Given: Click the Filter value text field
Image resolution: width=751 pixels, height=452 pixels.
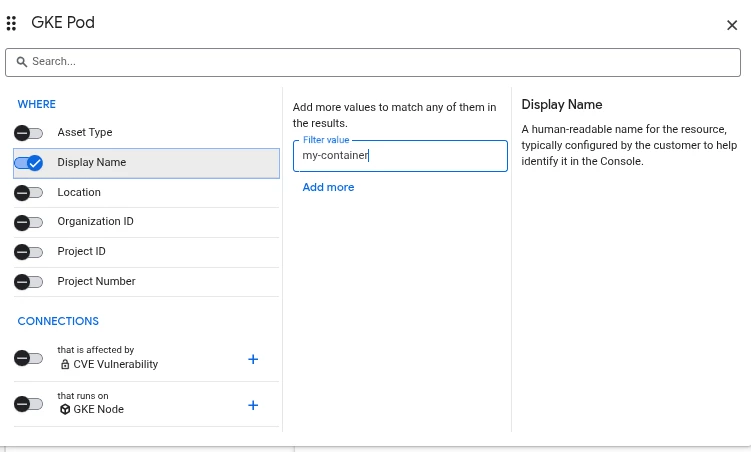Looking at the screenshot, I should [400, 156].
